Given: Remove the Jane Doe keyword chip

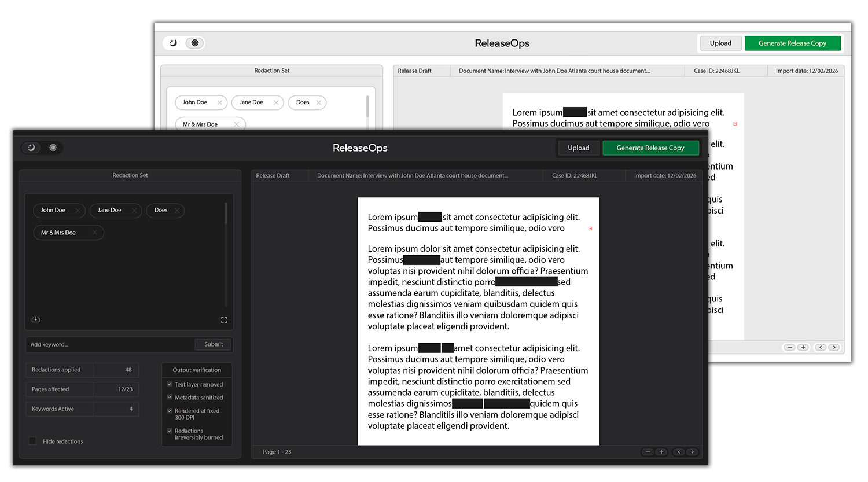Looking at the screenshot, I should tap(134, 210).
